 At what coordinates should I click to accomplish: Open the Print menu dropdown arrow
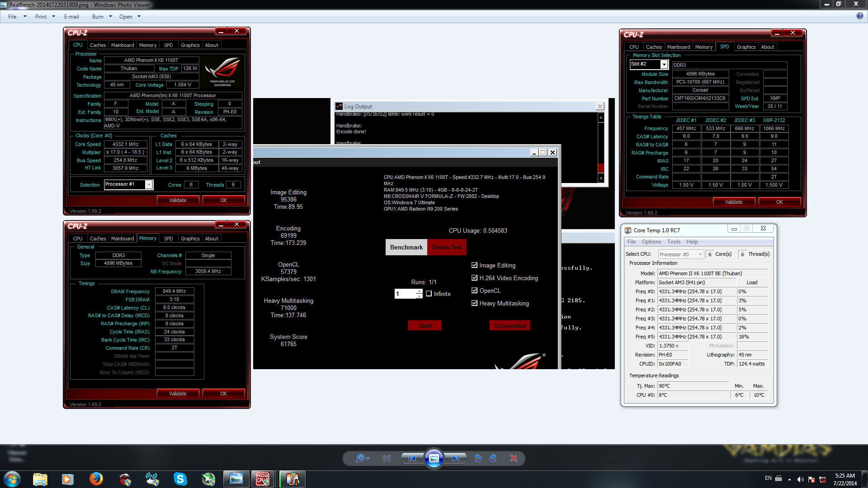53,17
